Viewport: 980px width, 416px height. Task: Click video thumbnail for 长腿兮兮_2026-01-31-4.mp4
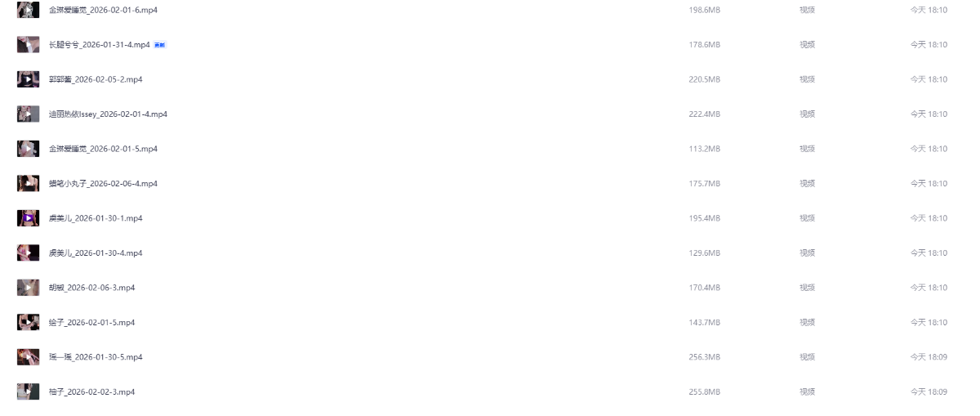pyautogui.click(x=28, y=44)
